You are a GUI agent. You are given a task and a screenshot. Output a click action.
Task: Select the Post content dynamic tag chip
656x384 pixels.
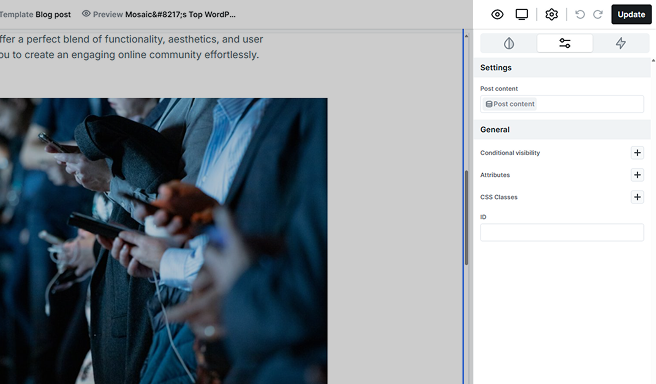510,104
